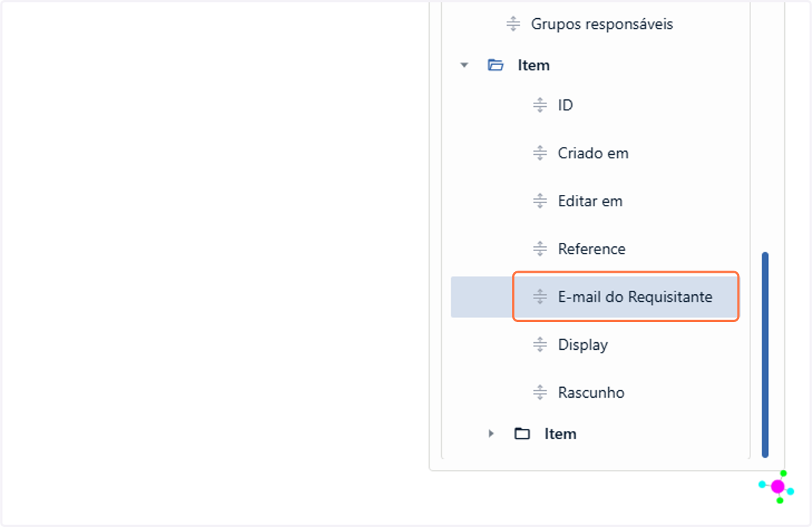The image size is (812, 527).
Task: Click the drag handle icon next to Rascunho
Action: pyautogui.click(x=540, y=392)
